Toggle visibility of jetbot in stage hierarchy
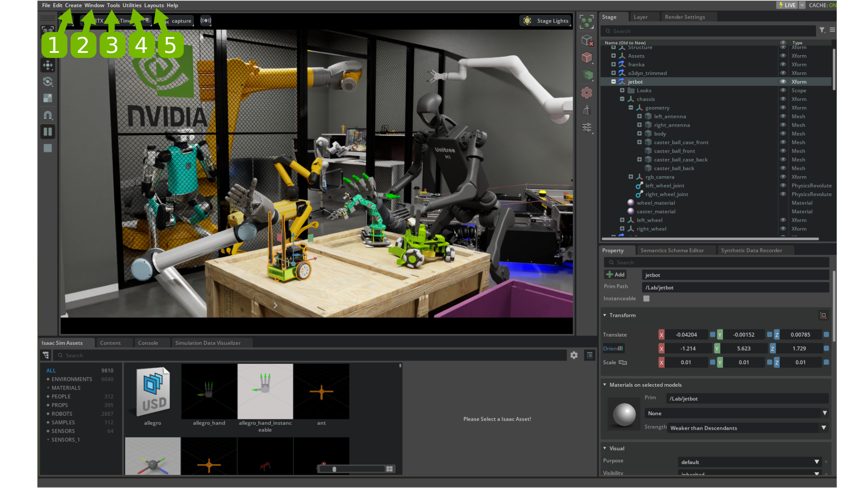Image resolution: width=868 pixels, height=488 pixels. click(x=783, y=81)
